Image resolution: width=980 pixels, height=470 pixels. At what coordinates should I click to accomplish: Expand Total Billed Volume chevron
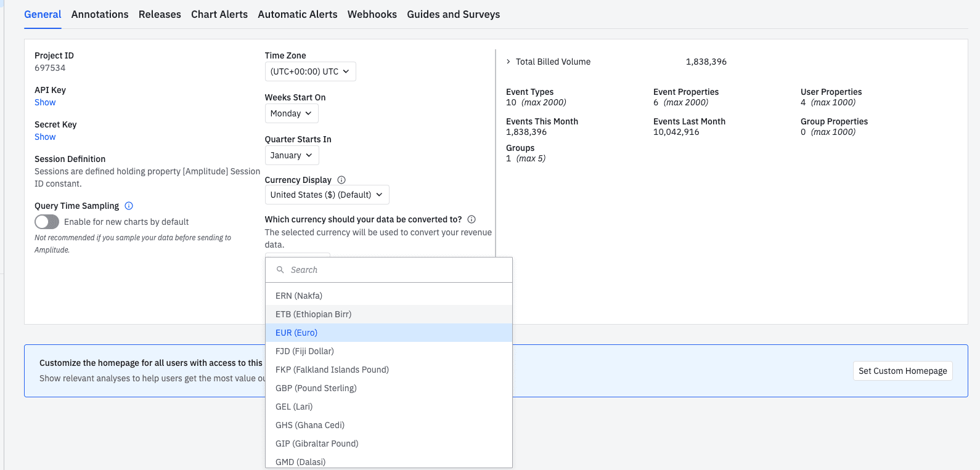(508, 62)
